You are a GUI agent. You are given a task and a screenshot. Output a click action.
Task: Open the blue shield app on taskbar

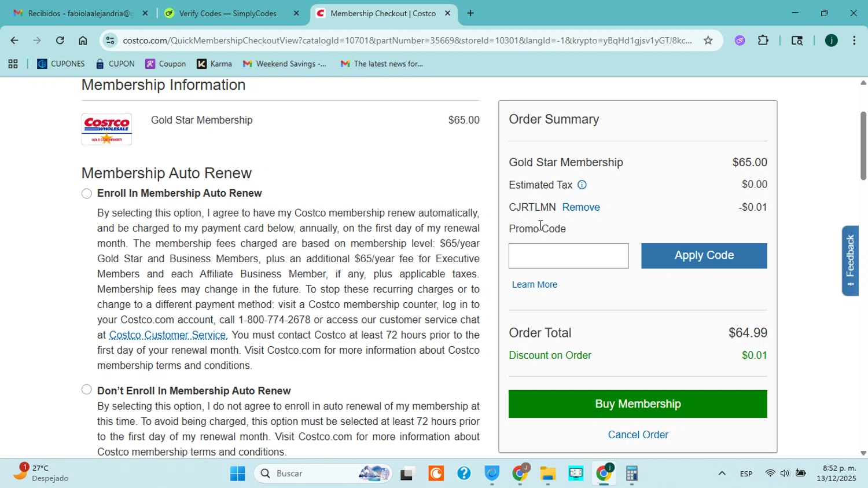click(x=492, y=474)
